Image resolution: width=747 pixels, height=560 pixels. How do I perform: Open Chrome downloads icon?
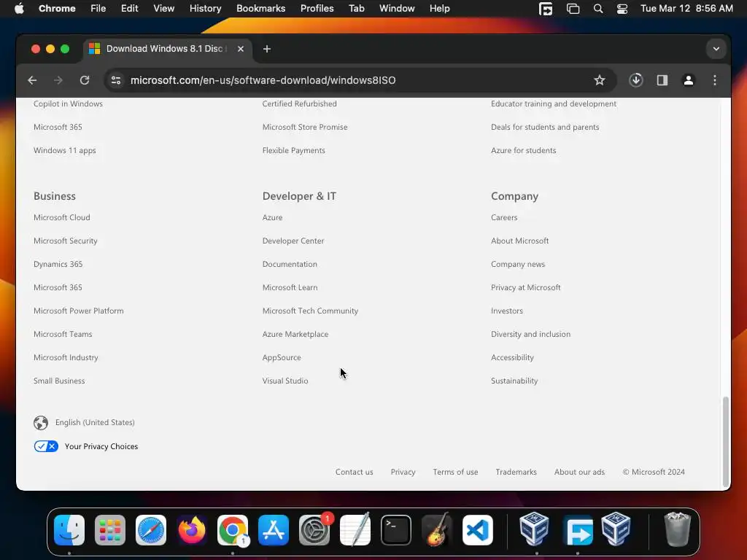pos(636,80)
